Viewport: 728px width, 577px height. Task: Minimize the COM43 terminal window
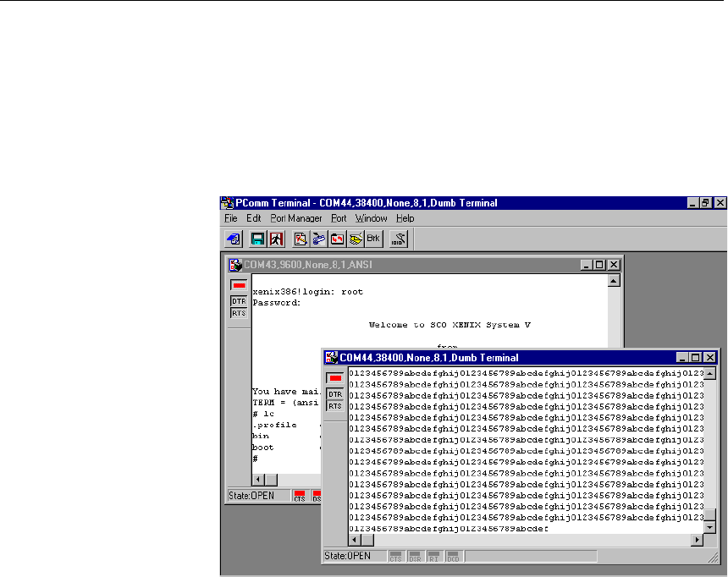tap(586, 265)
